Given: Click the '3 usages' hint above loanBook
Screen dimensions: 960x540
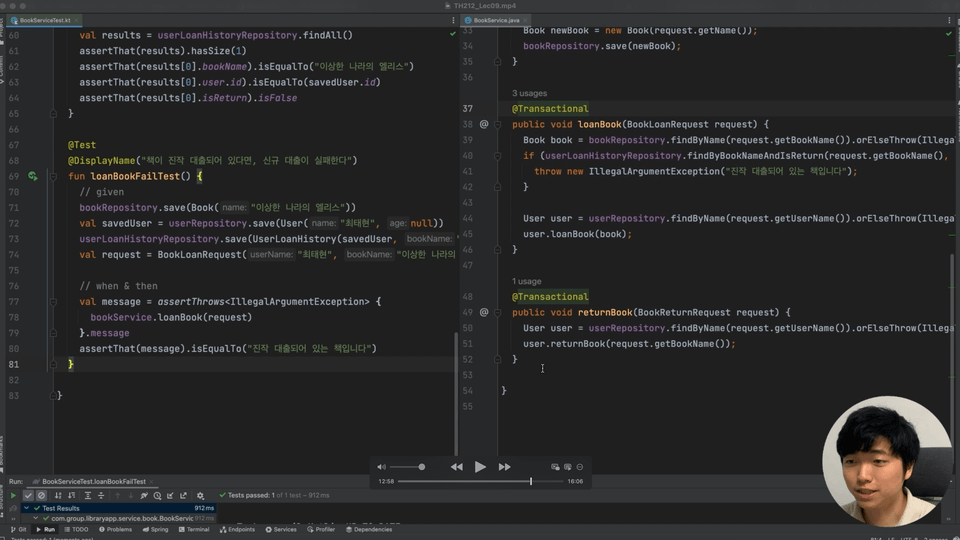Looking at the screenshot, I should (x=529, y=93).
